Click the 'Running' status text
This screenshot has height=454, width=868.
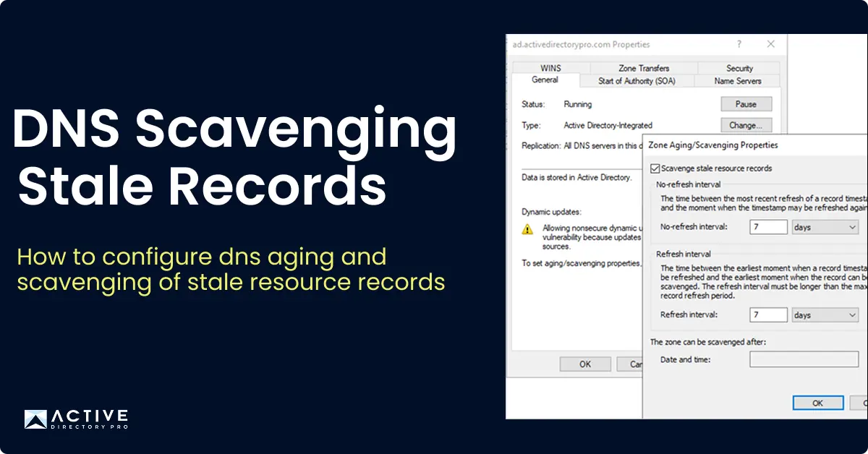pyautogui.click(x=577, y=104)
